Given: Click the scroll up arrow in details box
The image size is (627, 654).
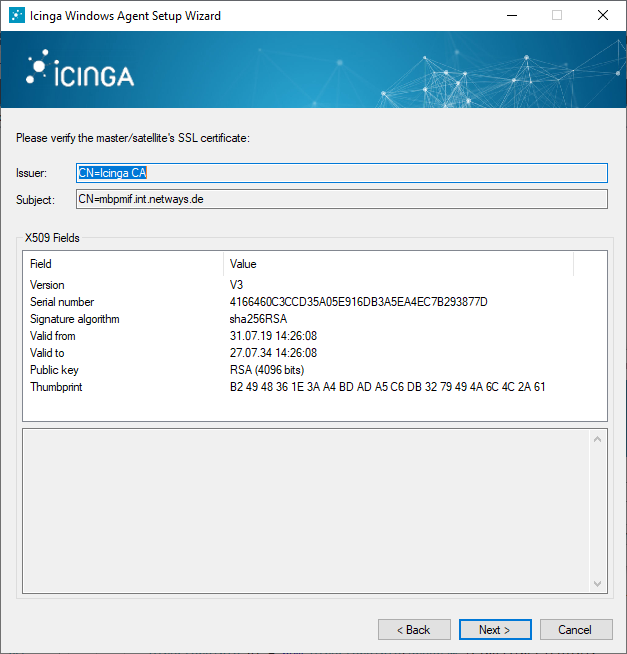Looking at the screenshot, I should [598, 439].
